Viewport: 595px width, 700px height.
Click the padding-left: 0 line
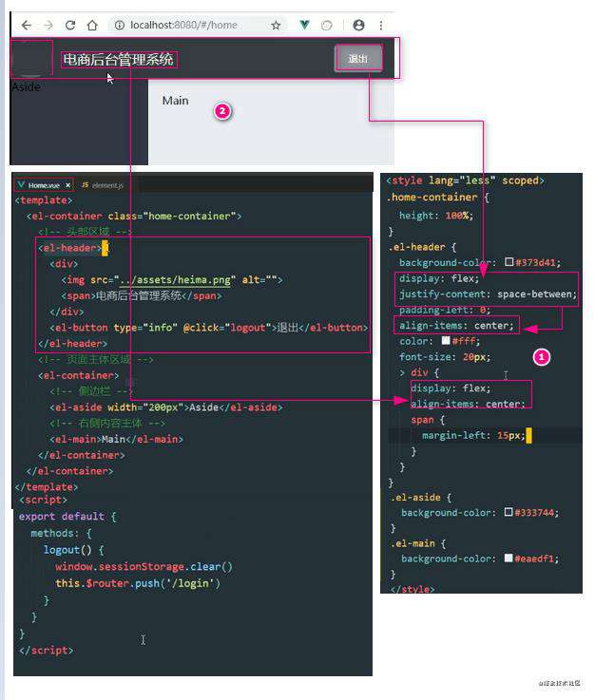tap(445, 310)
